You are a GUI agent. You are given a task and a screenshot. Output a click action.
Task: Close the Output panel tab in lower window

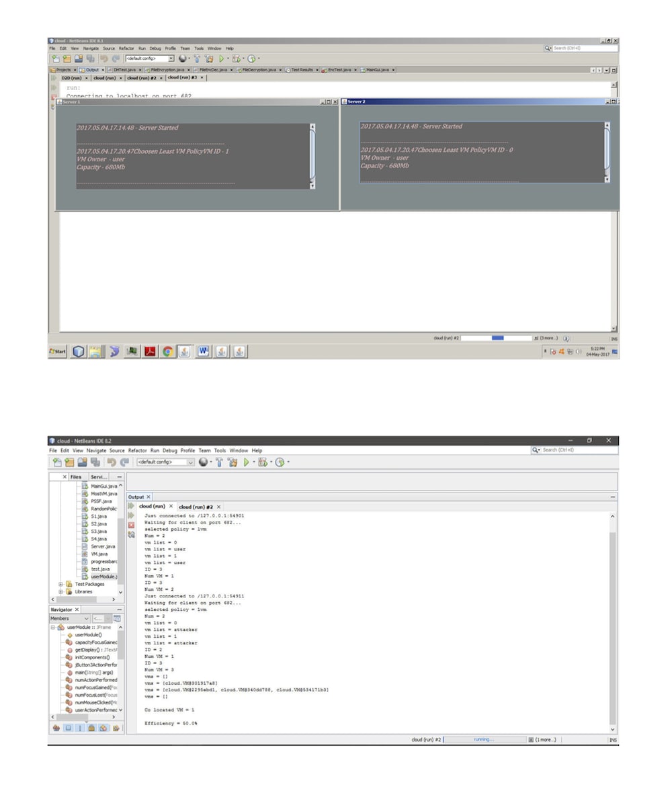click(149, 497)
